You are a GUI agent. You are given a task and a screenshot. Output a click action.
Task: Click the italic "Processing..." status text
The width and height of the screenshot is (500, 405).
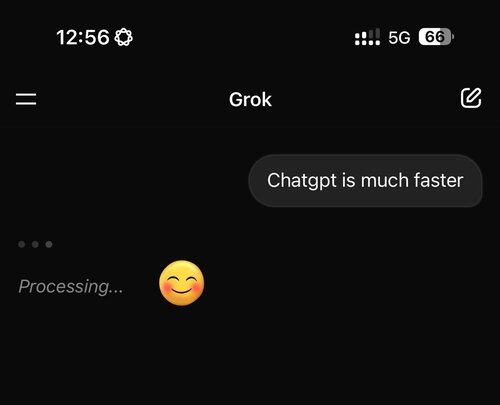coord(71,286)
